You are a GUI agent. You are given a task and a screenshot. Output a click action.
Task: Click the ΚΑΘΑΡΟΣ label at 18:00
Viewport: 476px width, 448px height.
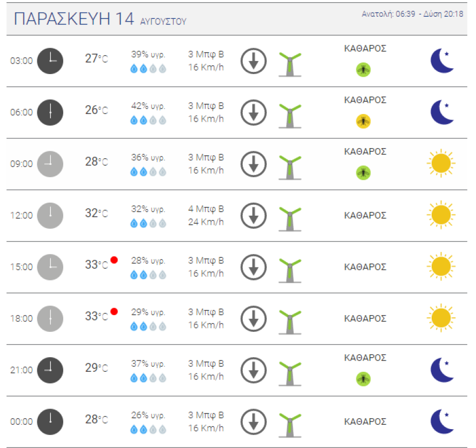(365, 318)
